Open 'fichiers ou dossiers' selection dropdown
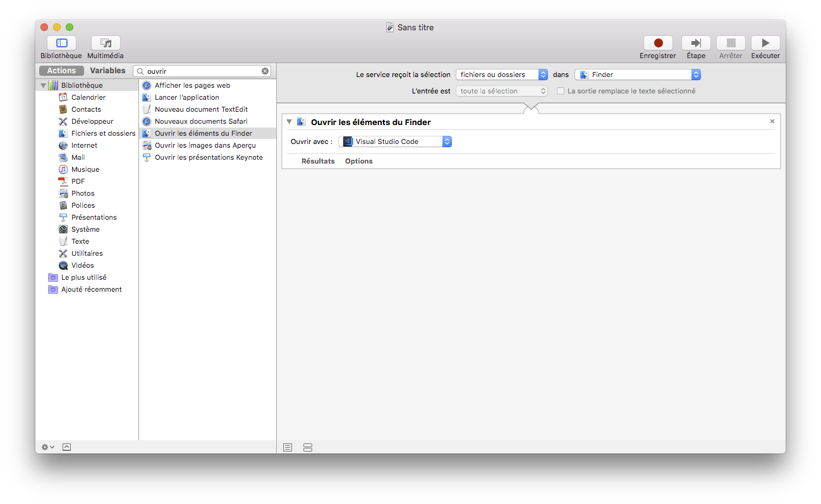The height and width of the screenshot is (504, 821). tap(502, 75)
